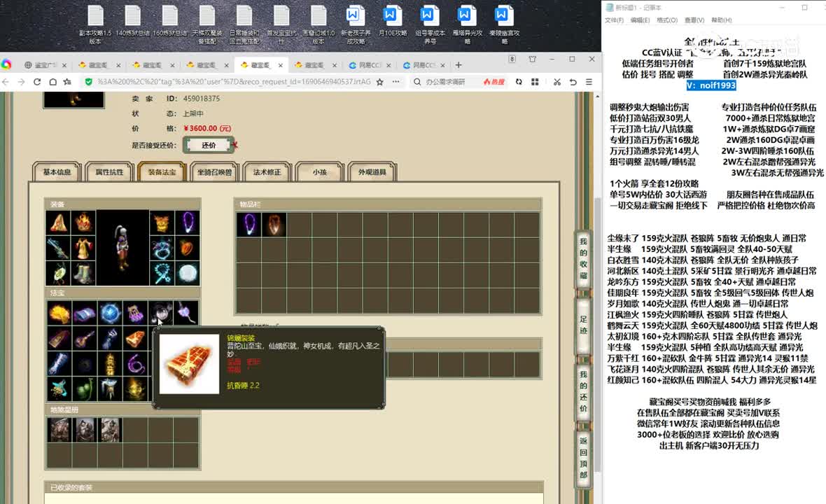Click the price ¥3600.00 text
This screenshot has height=504, width=826.
[207, 129]
